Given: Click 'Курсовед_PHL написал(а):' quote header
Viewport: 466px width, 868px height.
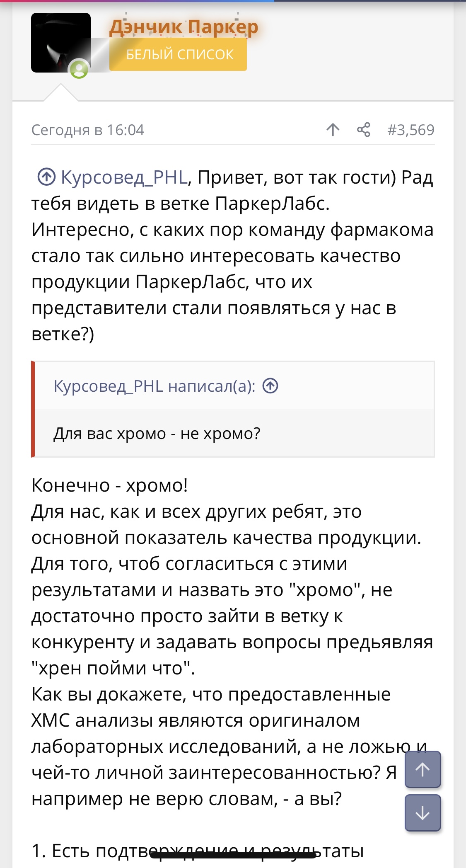Looking at the screenshot, I should [154, 386].
